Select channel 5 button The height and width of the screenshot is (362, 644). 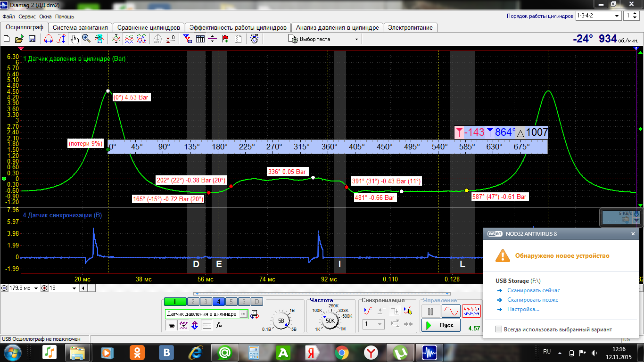[231, 302]
